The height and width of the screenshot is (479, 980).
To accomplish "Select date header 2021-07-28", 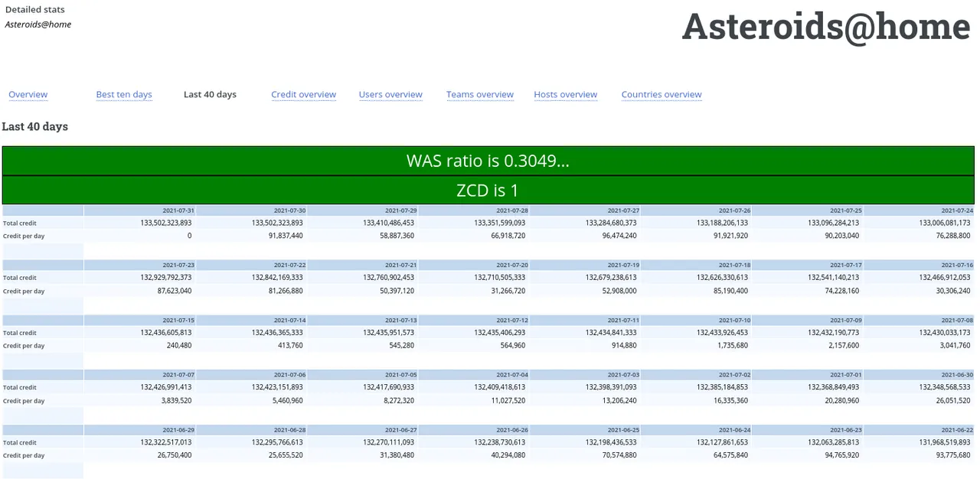I will [512, 210].
